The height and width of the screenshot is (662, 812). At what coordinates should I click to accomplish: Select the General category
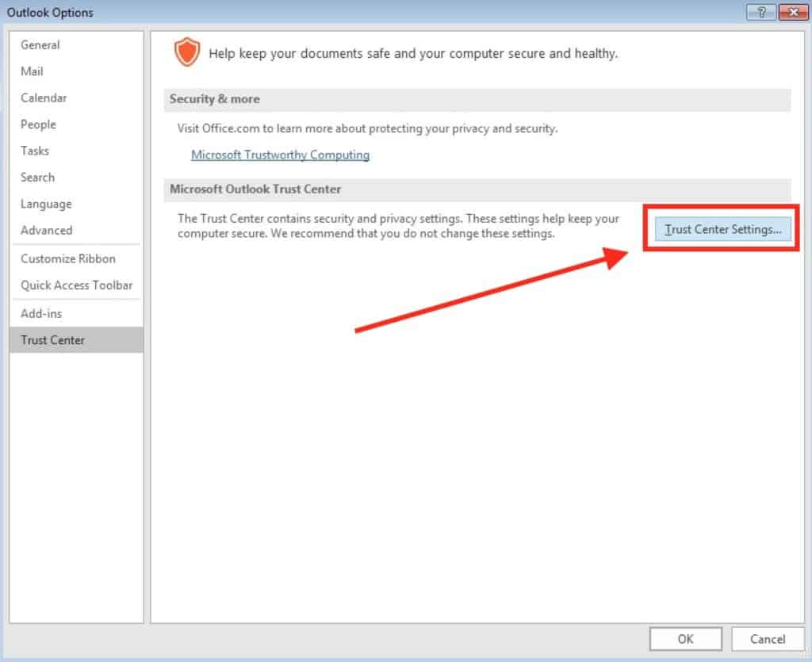40,45
